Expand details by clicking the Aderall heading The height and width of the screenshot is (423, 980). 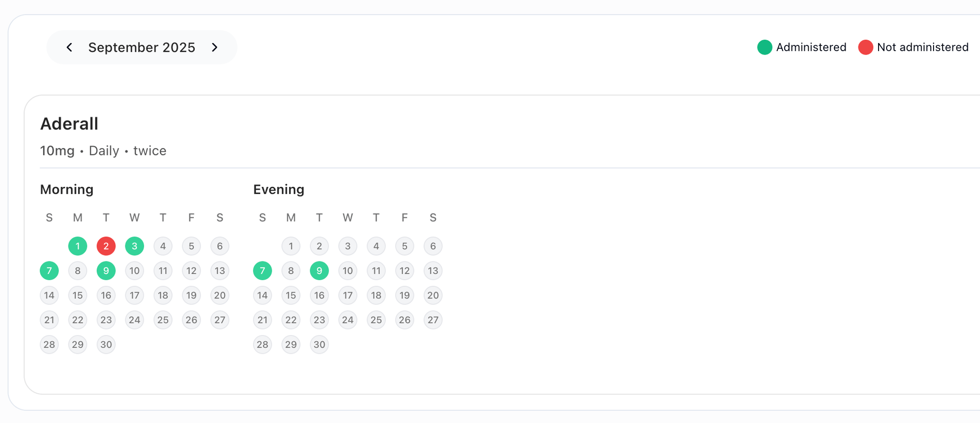pyautogui.click(x=69, y=123)
